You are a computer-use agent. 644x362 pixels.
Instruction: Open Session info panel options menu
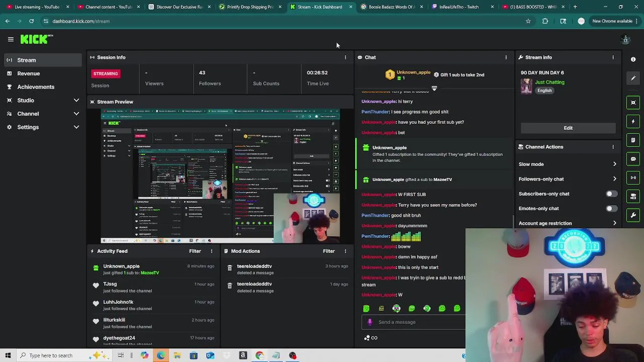click(x=345, y=57)
